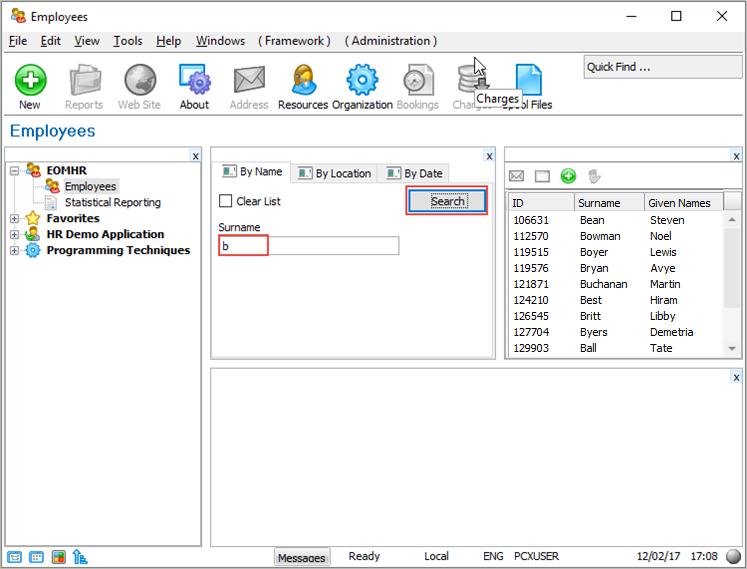The height and width of the screenshot is (569, 747).
Task: Click the employee list scroll down arrow
Action: click(732, 349)
